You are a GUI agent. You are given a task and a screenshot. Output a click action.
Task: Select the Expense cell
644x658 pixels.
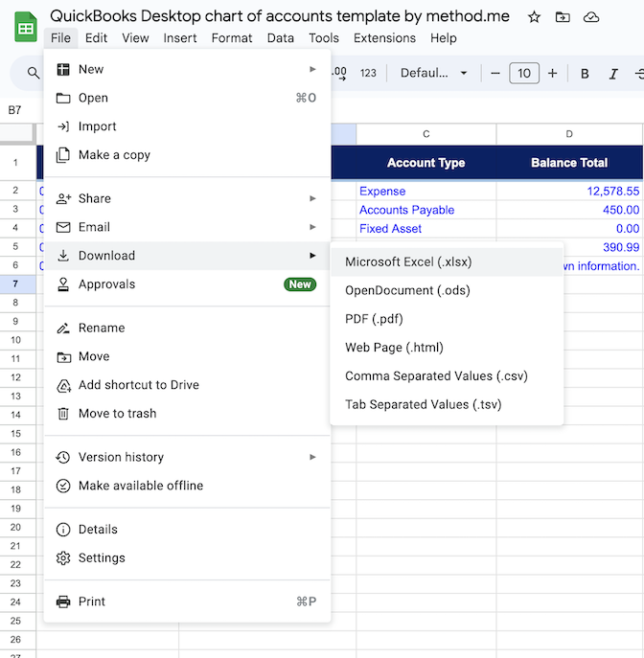click(x=426, y=191)
